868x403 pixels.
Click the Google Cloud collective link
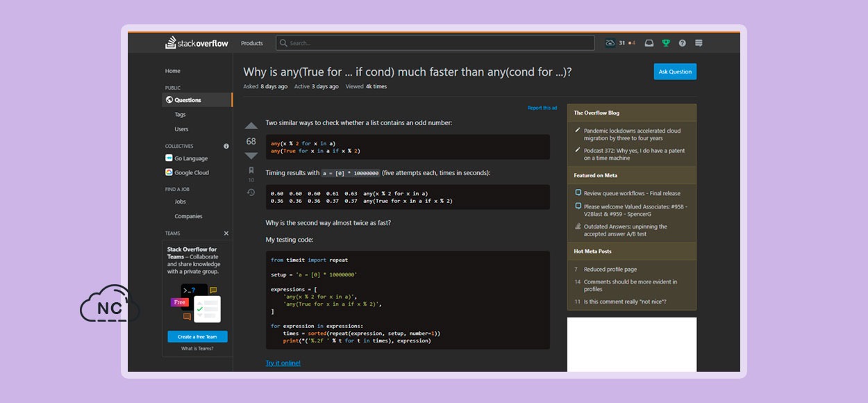coord(192,172)
